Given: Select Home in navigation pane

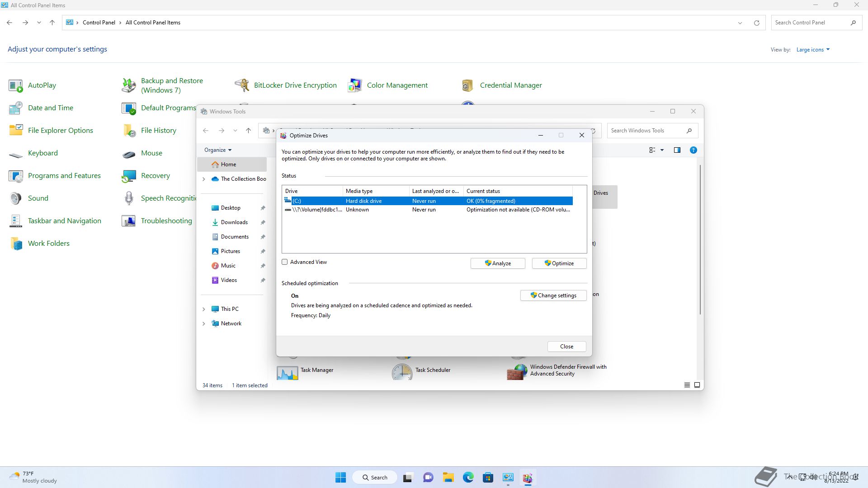Looking at the screenshot, I should tap(232, 164).
